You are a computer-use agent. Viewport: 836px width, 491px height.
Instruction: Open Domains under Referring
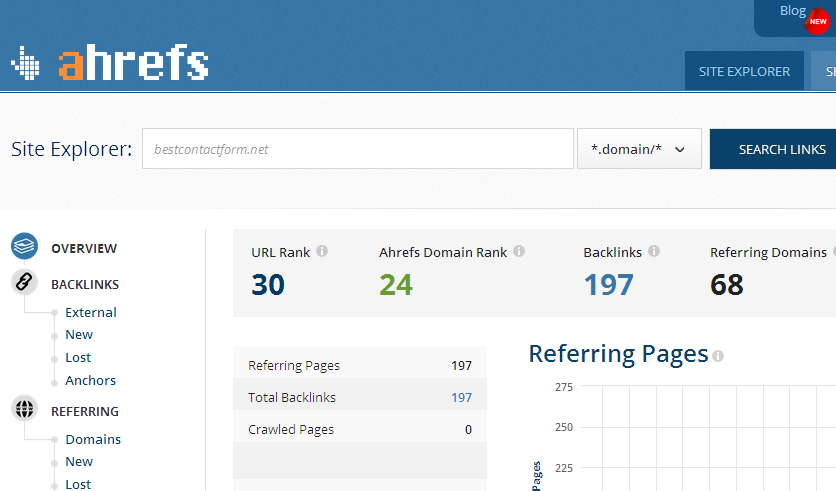point(93,439)
